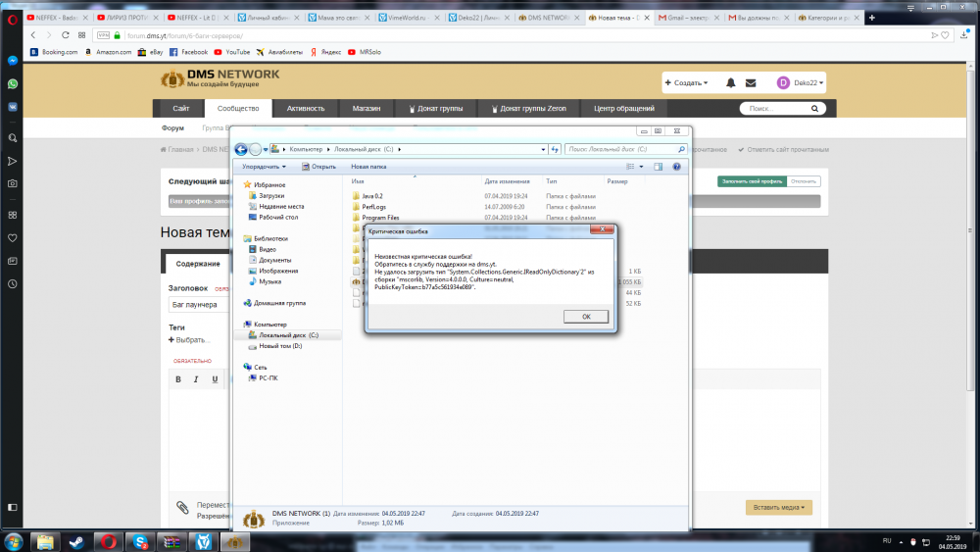Open WhatsApp in the Opera sidebar
Viewport: 980px width, 552px height.
13,82
